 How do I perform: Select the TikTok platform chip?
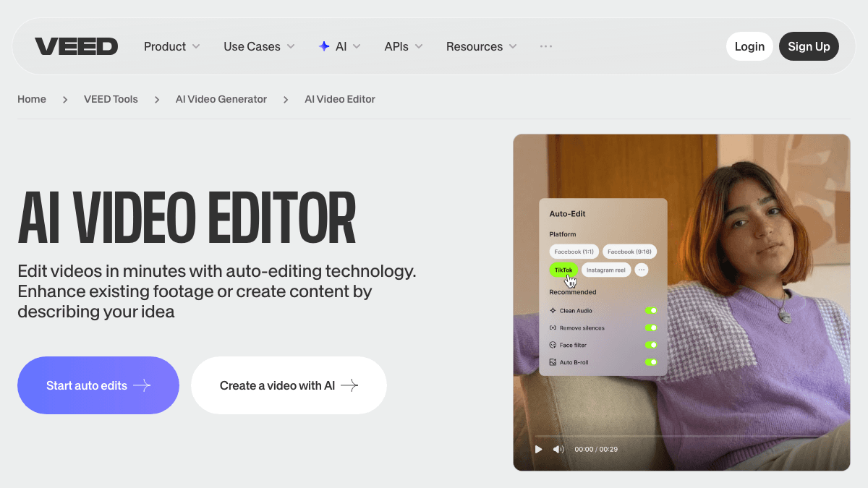[563, 270]
